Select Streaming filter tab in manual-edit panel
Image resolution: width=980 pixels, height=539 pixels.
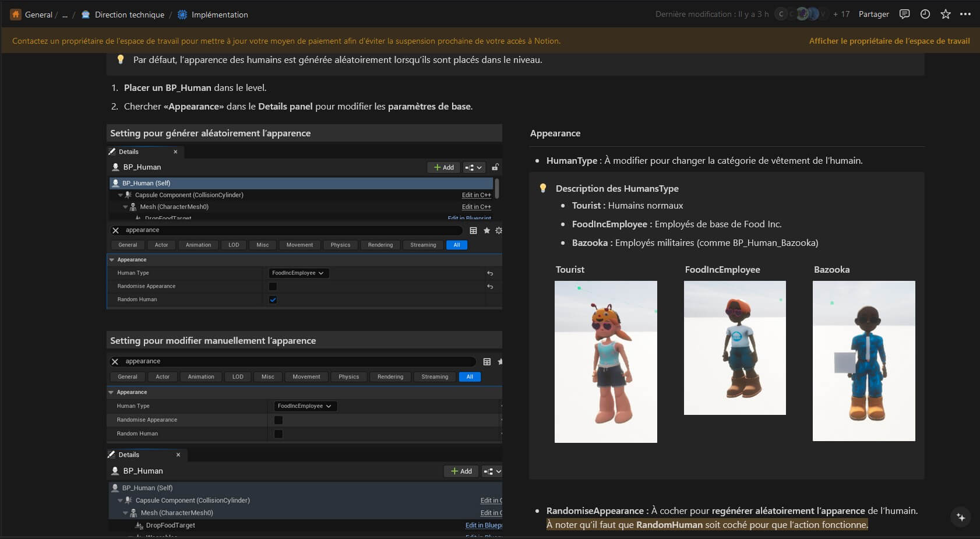(x=435, y=376)
